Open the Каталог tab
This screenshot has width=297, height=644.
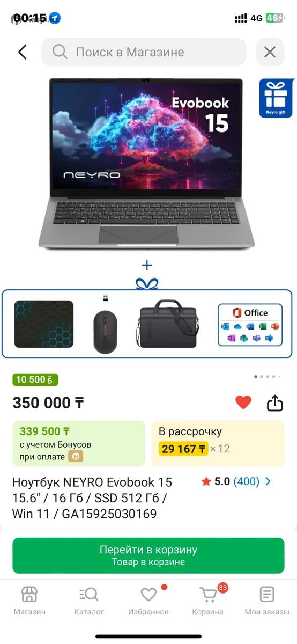click(x=89, y=601)
